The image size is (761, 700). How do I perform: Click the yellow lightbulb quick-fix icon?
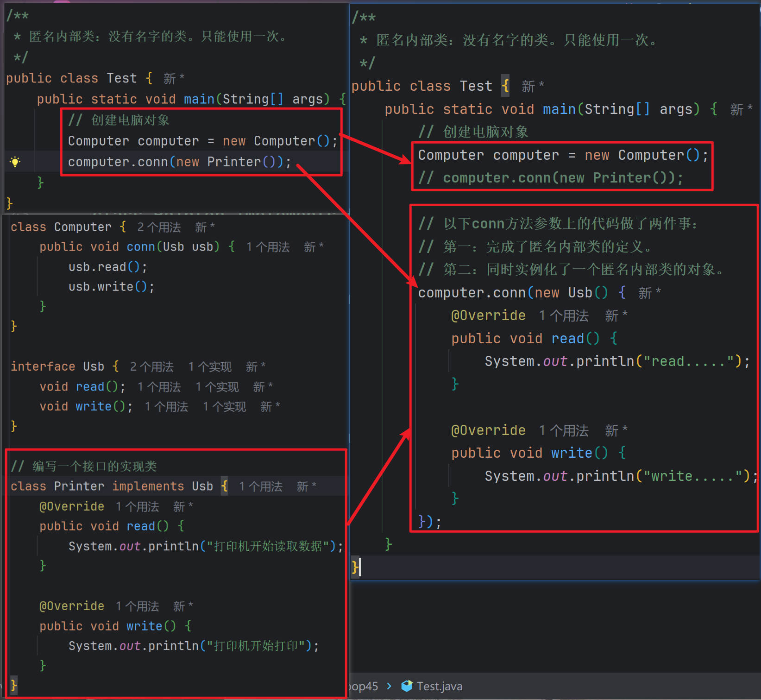point(15,162)
